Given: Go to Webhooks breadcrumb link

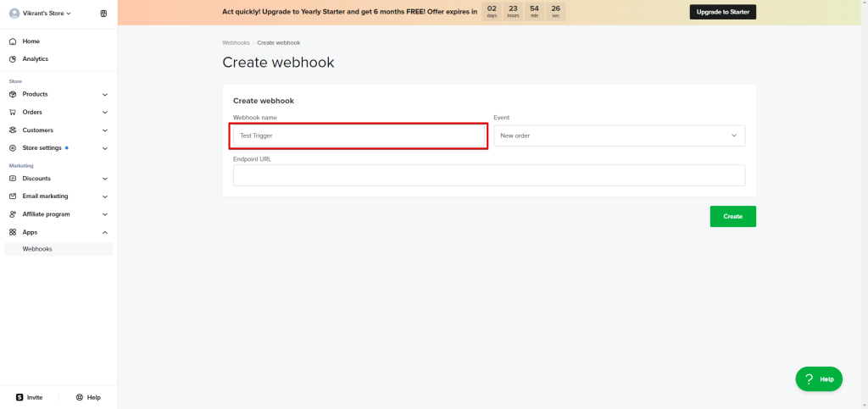Looking at the screenshot, I should click(x=236, y=42).
